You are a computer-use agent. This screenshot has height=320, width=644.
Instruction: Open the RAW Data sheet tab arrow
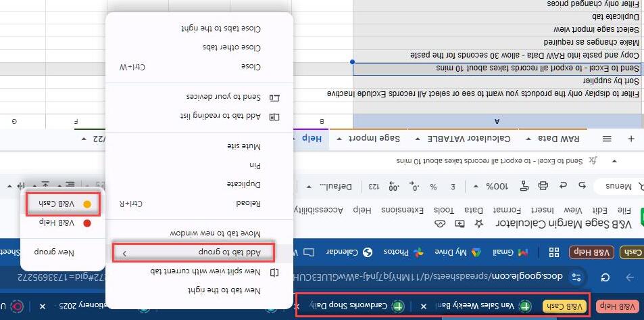coord(529,139)
